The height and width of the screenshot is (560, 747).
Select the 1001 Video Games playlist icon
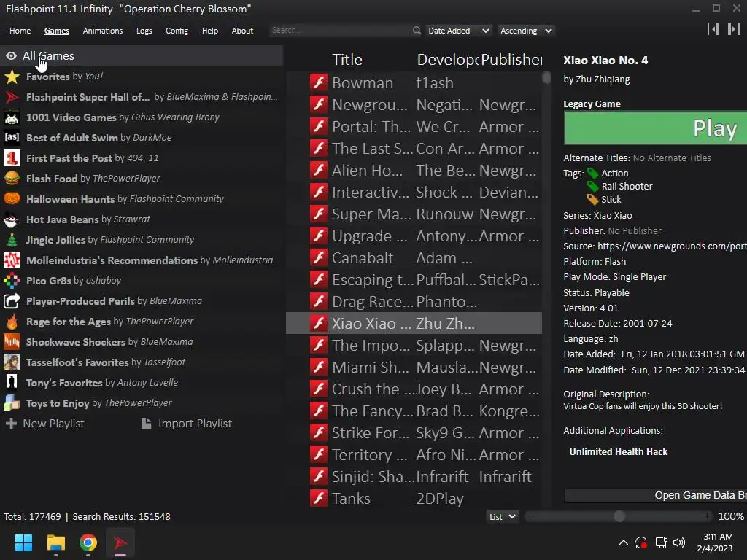[12, 117]
